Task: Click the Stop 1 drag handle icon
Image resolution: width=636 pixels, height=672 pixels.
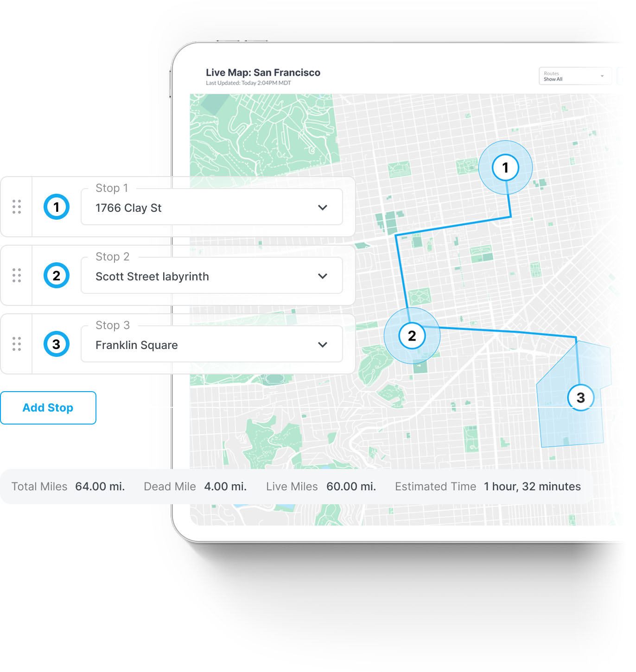Action: tap(17, 207)
